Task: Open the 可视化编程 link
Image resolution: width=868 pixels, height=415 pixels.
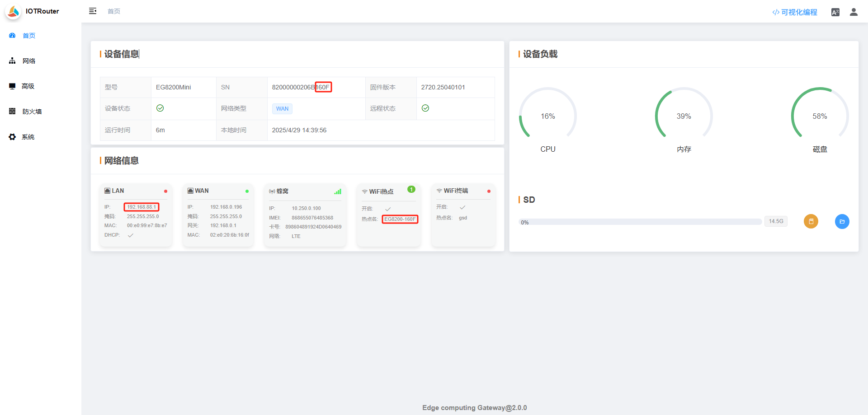Action: [x=795, y=12]
